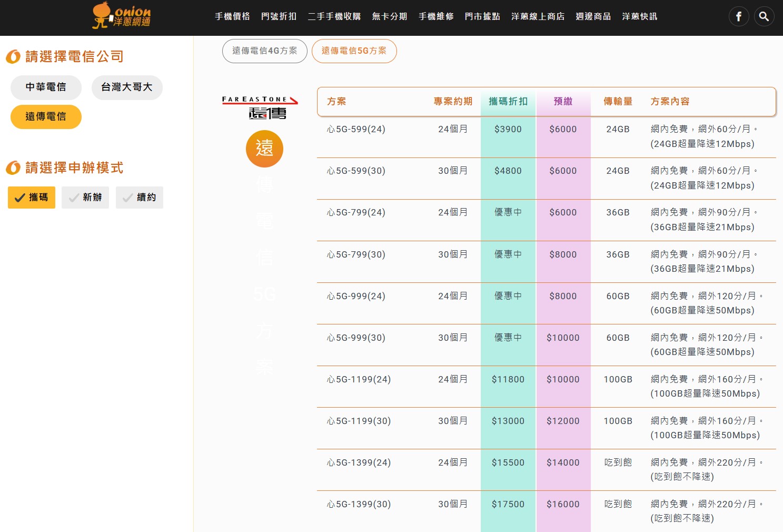
Task: Open the Onion 洋蔥網通 logo home link
Action: tap(121, 15)
